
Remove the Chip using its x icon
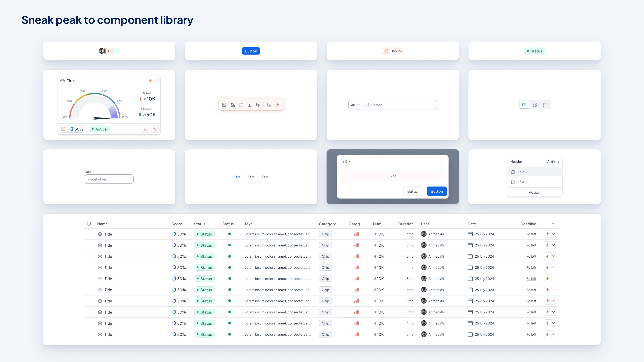click(x=400, y=51)
